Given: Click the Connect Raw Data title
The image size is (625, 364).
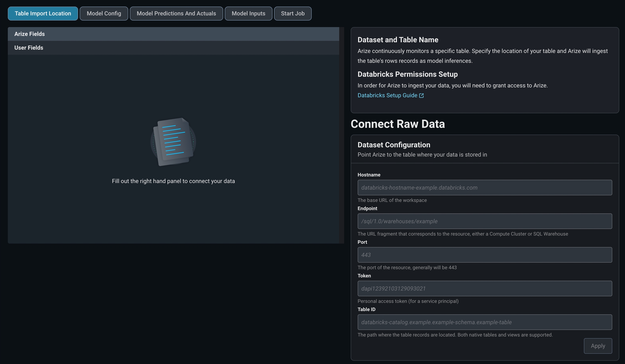Looking at the screenshot, I should [397, 124].
